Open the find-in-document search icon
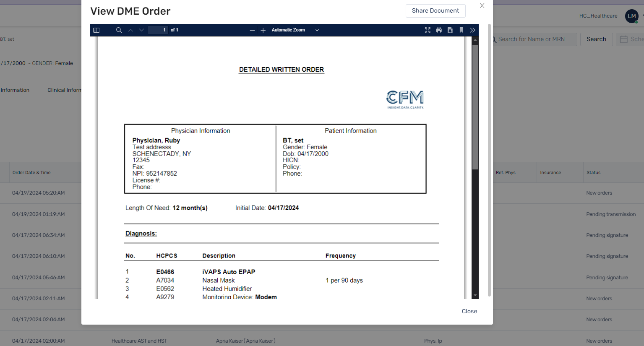This screenshot has width=644, height=346. (x=119, y=30)
